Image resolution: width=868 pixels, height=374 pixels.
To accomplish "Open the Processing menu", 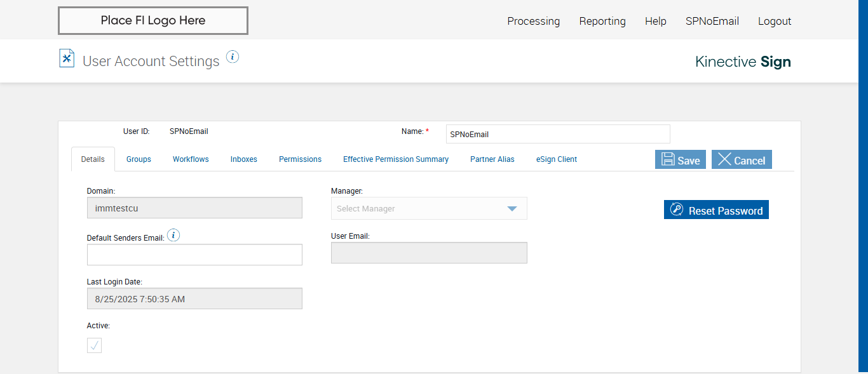I will point(533,21).
